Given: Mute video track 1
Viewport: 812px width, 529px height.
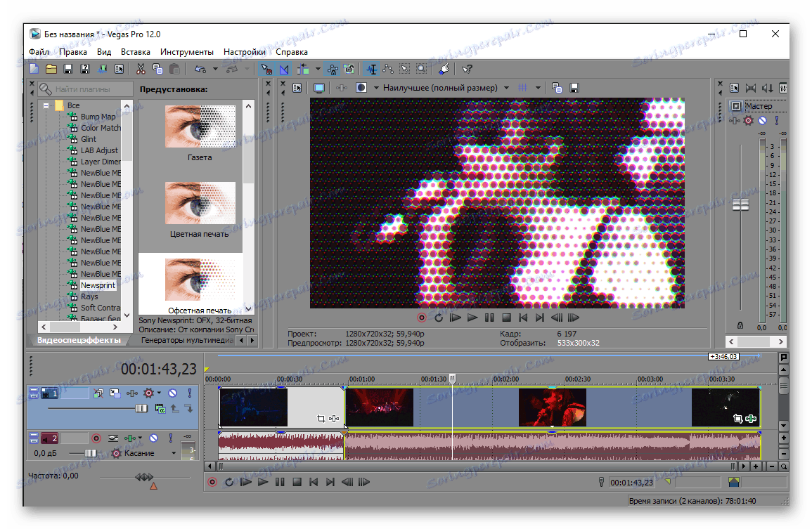Looking at the screenshot, I should tap(173, 393).
